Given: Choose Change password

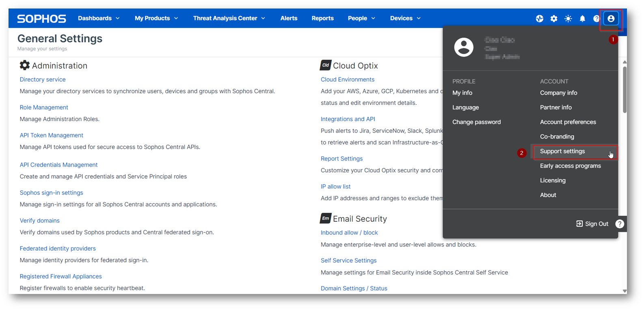Looking at the screenshot, I should point(476,122).
